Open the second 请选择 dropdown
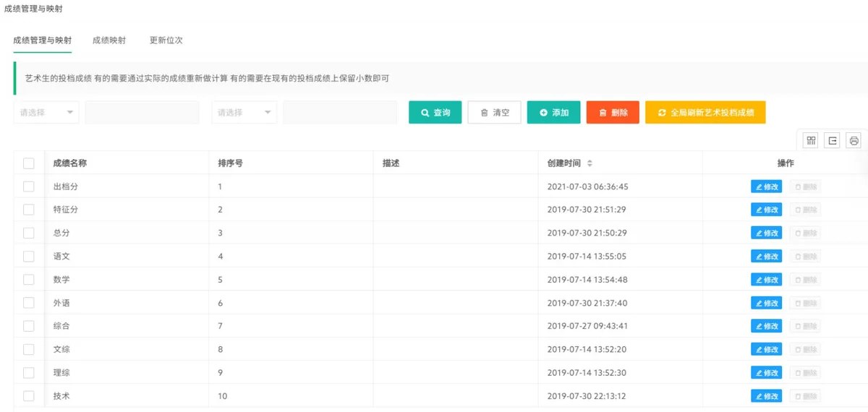 point(244,112)
